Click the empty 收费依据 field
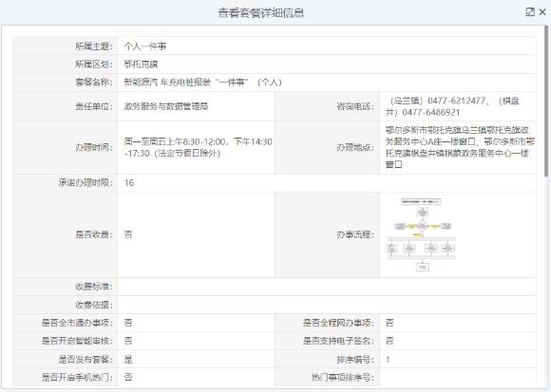The width and height of the screenshot is (551, 392). click(x=327, y=305)
